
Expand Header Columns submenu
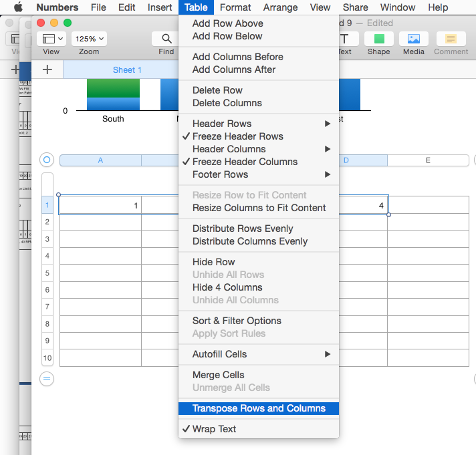tap(259, 149)
